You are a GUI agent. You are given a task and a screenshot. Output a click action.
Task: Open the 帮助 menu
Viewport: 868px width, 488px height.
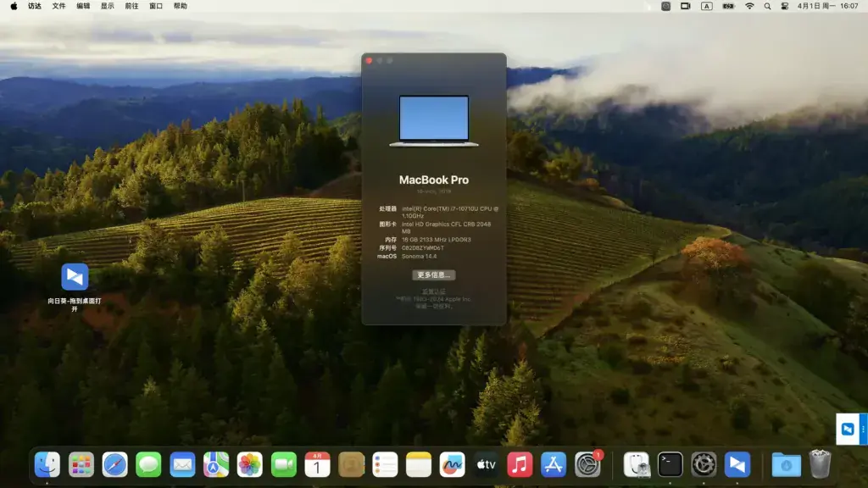pyautogui.click(x=181, y=6)
